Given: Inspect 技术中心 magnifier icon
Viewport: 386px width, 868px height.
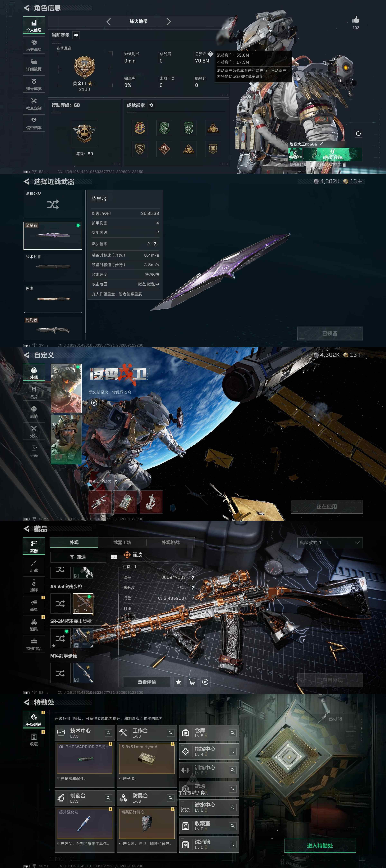Looking at the screenshot, I should point(108,733).
